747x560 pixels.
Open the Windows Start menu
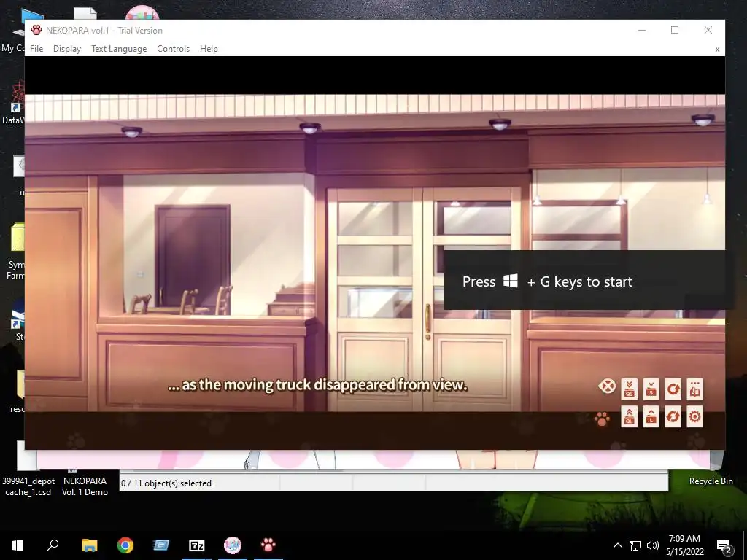pyautogui.click(x=18, y=545)
